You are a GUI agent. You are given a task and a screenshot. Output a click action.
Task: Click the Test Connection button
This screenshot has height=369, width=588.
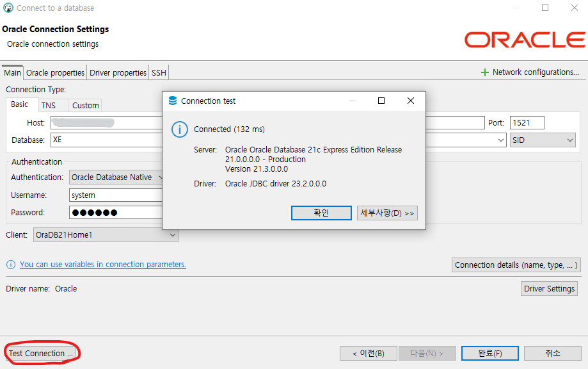pos(41,353)
